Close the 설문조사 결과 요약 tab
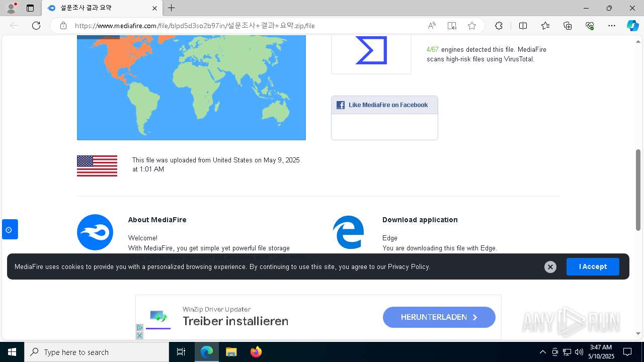644x362 pixels. point(154,8)
